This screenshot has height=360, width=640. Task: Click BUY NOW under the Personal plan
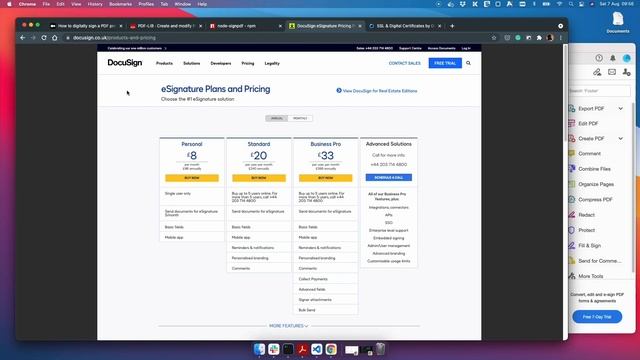(192, 178)
